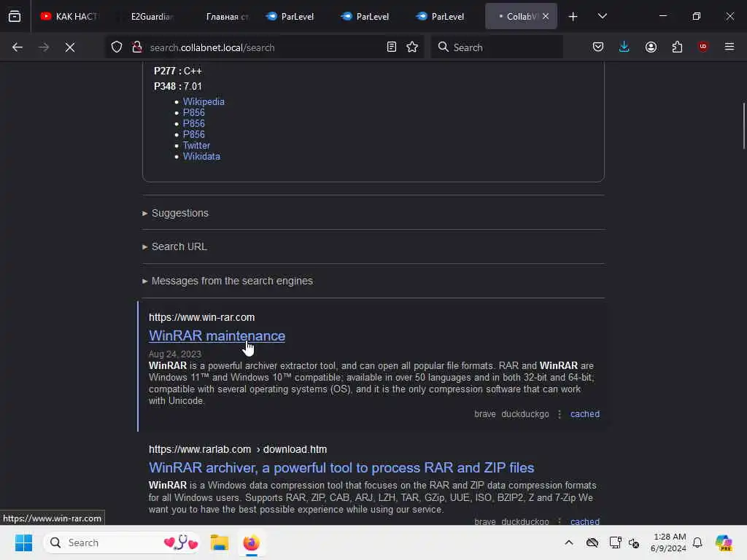Image resolution: width=747 pixels, height=560 pixels.
Task: Show hidden system tray icons chevron
Action: [569, 542]
